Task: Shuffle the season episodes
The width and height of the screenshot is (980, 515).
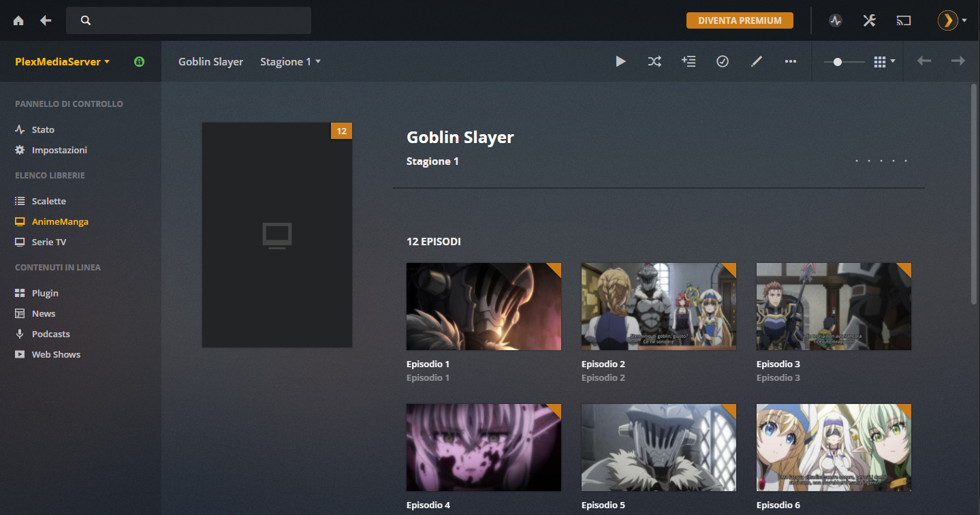Action: coord(654,61)
